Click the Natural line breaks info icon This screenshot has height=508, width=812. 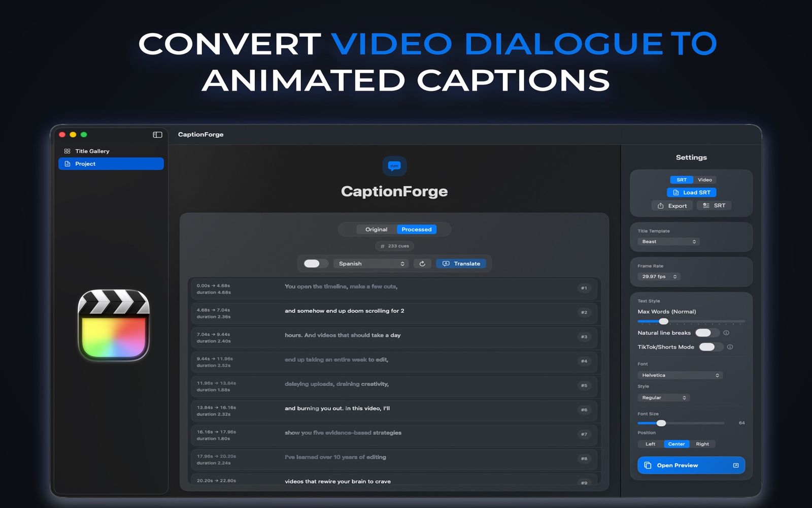(x=726, y=333)
